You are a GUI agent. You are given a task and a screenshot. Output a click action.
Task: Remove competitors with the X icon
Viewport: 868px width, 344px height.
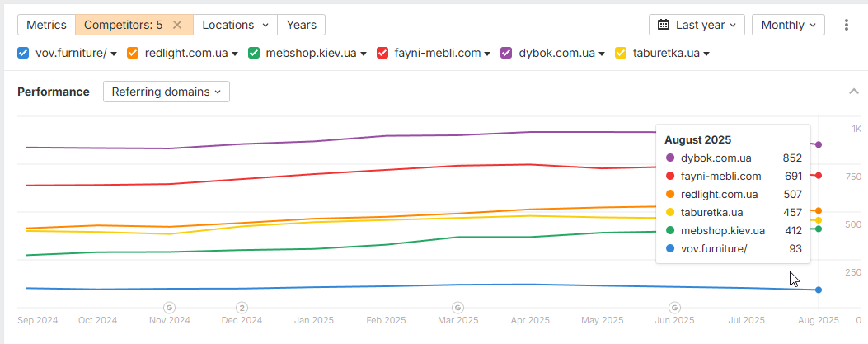coord(177,25)
